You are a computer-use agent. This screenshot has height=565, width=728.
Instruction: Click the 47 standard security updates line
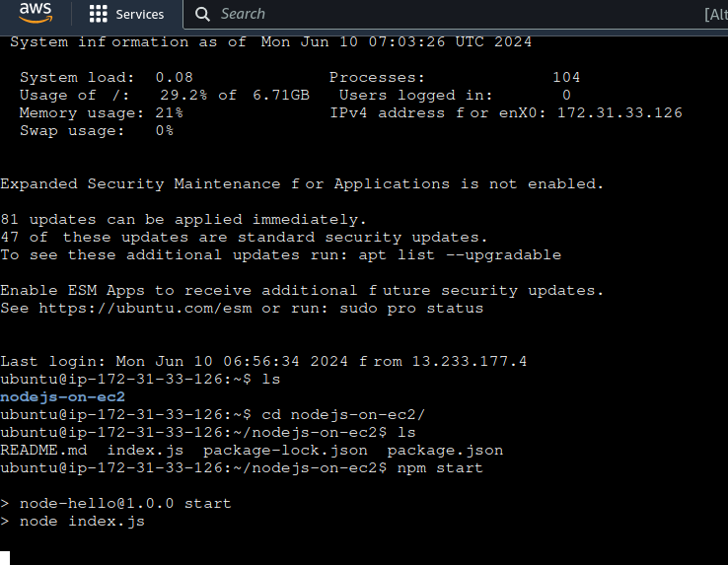click(244, 238)
